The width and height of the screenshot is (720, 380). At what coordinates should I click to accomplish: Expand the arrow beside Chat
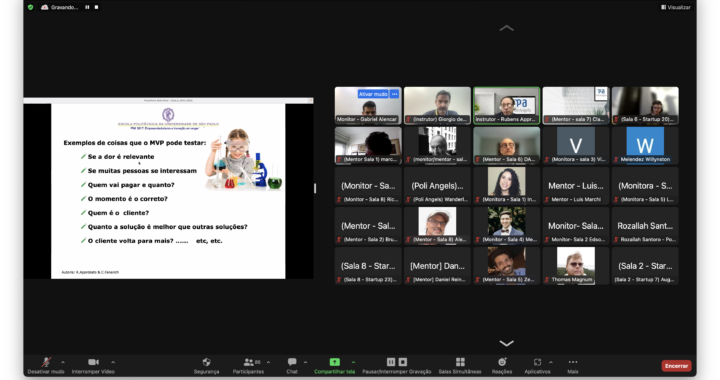(305, 362)
